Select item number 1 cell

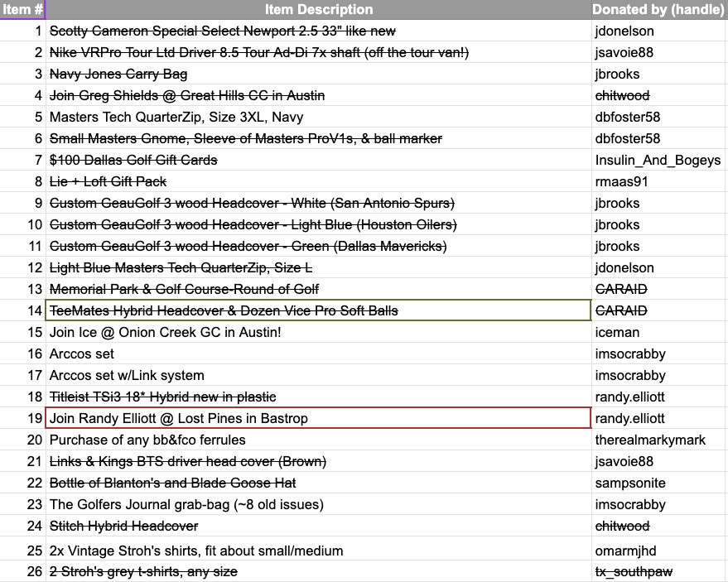22,31
